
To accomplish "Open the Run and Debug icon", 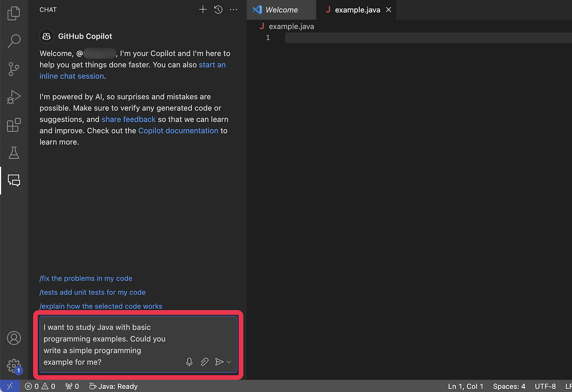I will tap(14, 97).
